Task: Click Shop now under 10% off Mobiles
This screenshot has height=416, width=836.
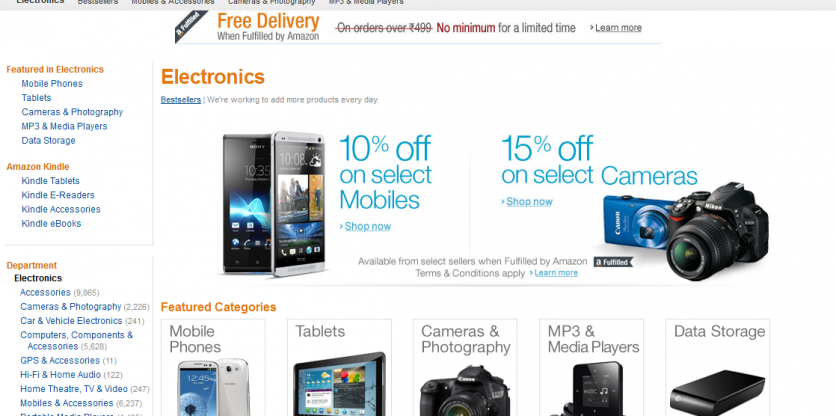Action: [367, 226]
